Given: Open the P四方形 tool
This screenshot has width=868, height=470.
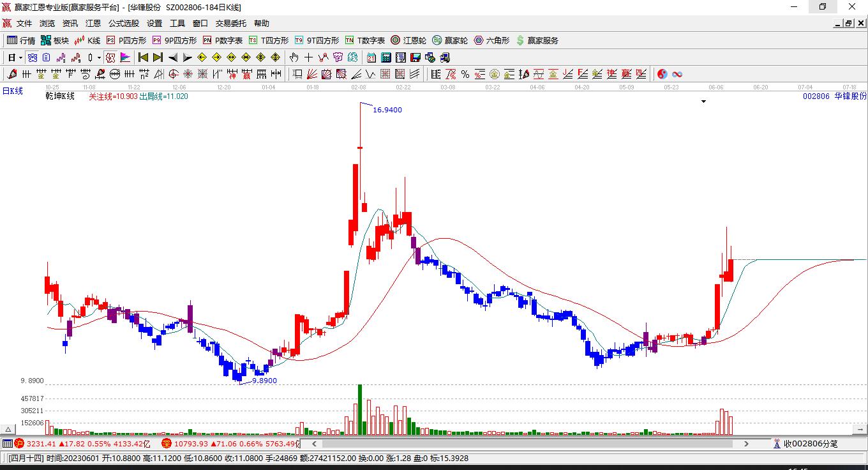Looking at the screenshot, I should point(126,40).
